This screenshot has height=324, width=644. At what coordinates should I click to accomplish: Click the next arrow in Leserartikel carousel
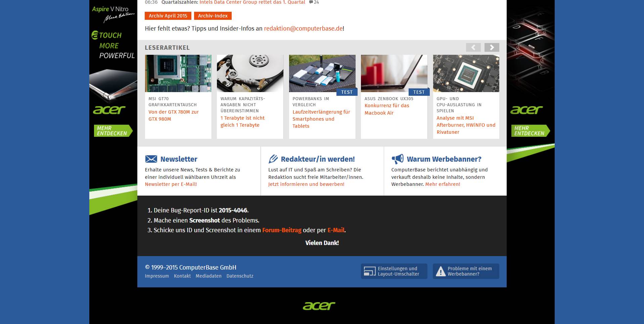point(492,47)
